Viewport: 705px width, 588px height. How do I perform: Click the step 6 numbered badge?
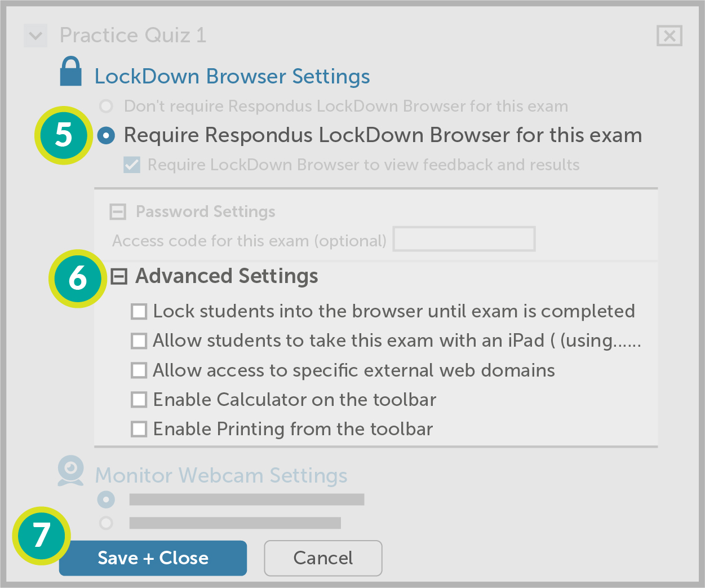(x=77, y=278)
